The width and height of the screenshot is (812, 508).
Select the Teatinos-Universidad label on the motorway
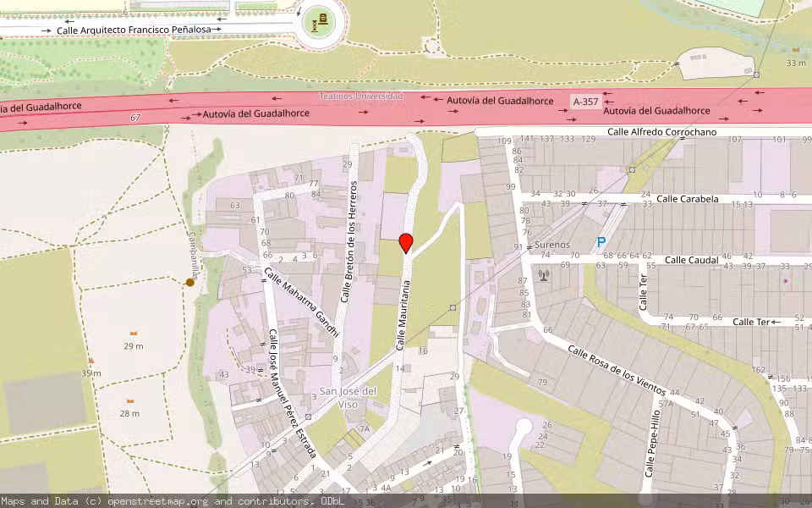(x=361, y=96)
